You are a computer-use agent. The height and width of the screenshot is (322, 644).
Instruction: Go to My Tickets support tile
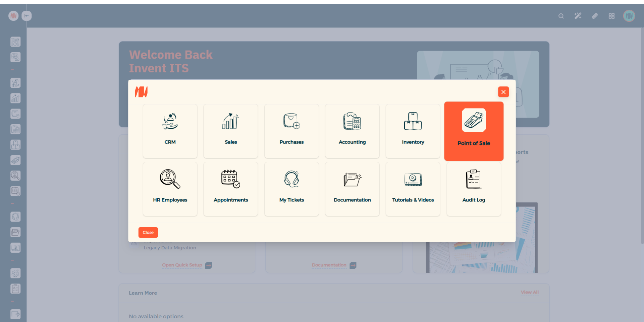(291, 189)
